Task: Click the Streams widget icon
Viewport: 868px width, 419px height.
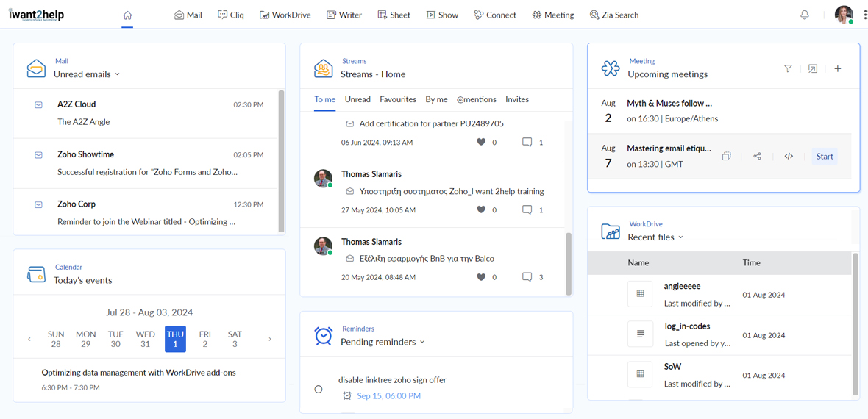Action: pyautogui.click(x=323, y=68)
